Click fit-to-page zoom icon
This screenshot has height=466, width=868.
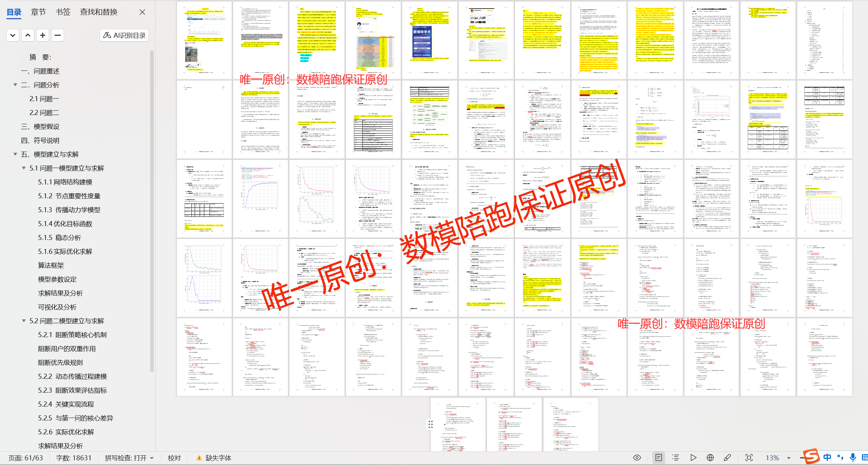(749, 458)
